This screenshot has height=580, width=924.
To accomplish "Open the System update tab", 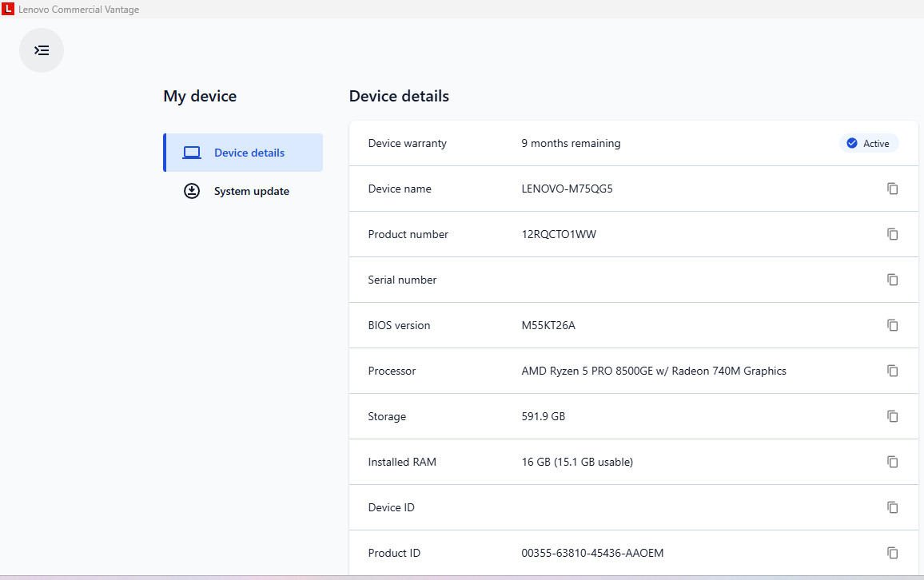I will (243, 191).
